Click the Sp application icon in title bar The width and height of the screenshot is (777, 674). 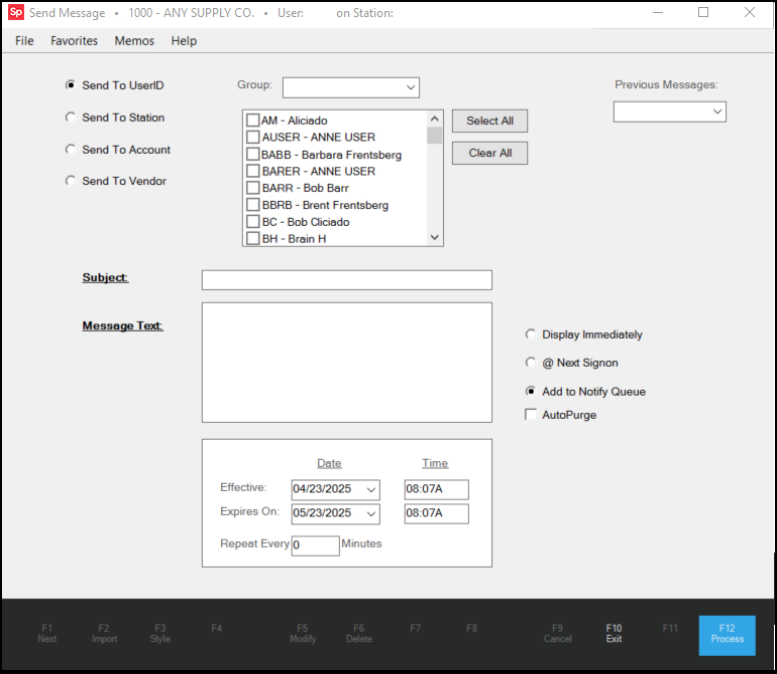point(16,12)
